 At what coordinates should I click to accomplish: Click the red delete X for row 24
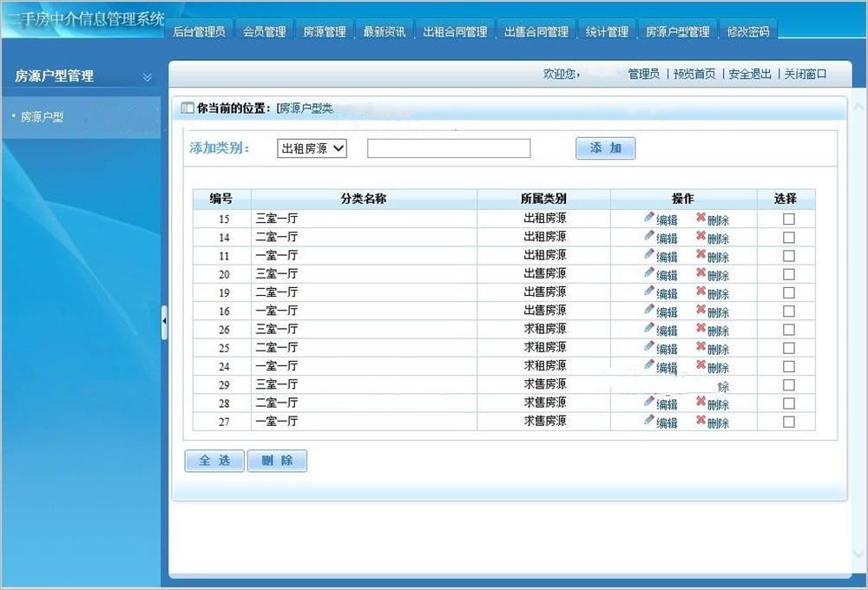pyautogui.click(x=700, y=364)
